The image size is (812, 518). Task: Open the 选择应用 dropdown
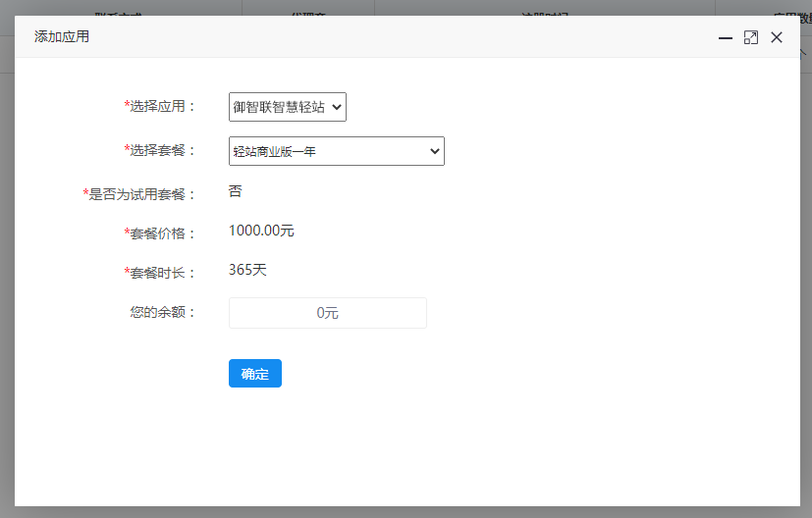coord(287,107)
